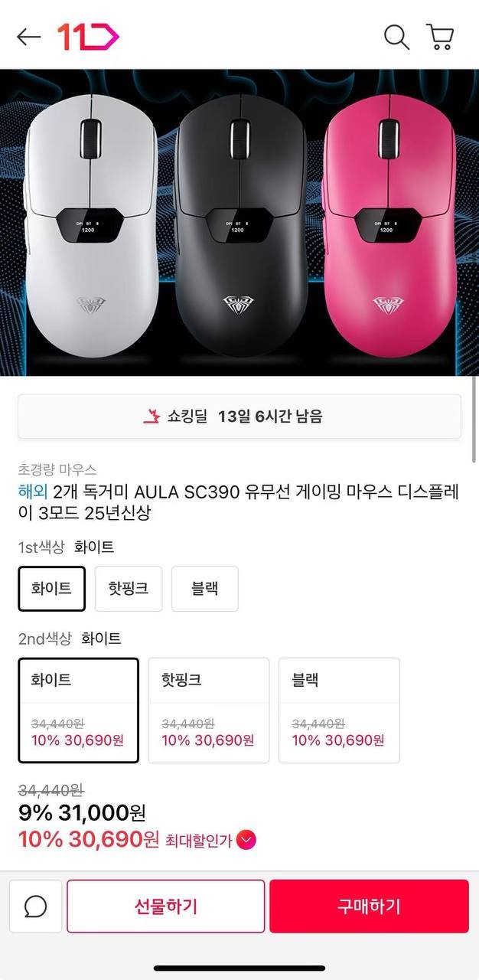Open search with magnifier icon
The image size is (479, 980).
pos(396,37)
